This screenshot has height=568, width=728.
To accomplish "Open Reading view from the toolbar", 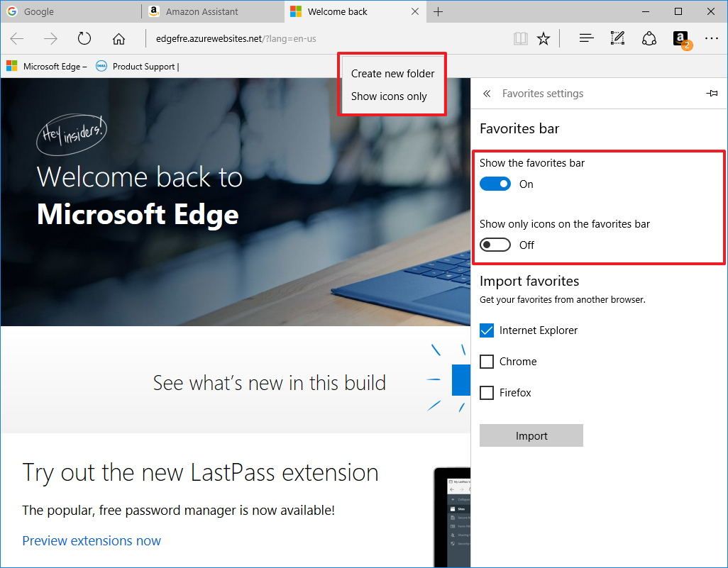I will 520,38.
